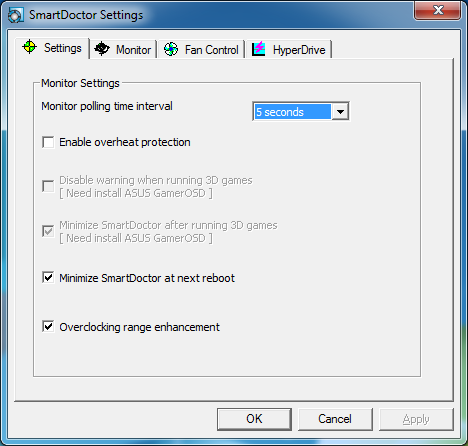Screen dimensions: 468x446
Task: Click the fan icon on Fan Control tab
Action: 171,49
